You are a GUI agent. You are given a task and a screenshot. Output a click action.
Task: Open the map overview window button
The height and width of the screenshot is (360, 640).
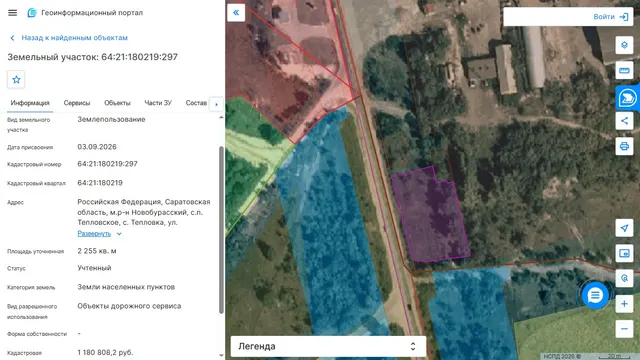tap(624, 253)
